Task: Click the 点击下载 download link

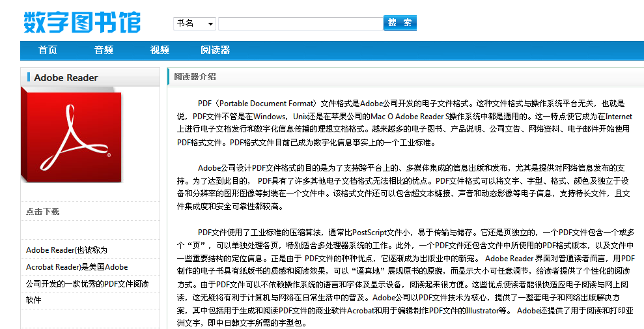Action: click(43, 212)
